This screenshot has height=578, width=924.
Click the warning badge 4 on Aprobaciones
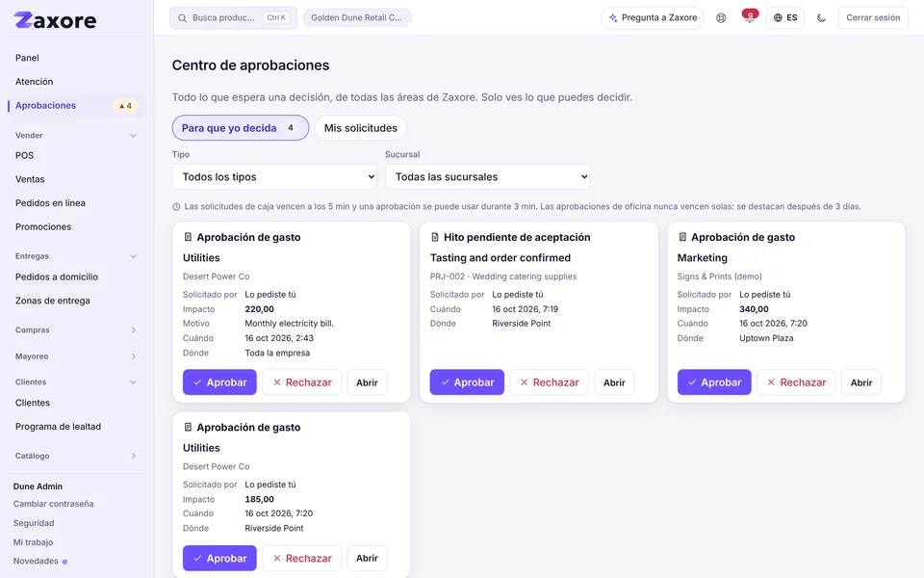125,106
